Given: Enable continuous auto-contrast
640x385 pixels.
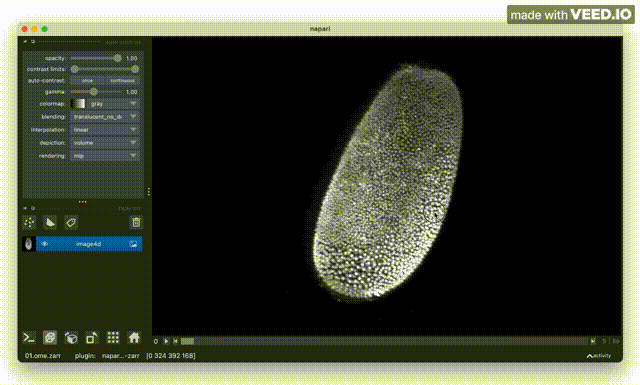Looking at the screenshot, I should click(x=122, y=80).
